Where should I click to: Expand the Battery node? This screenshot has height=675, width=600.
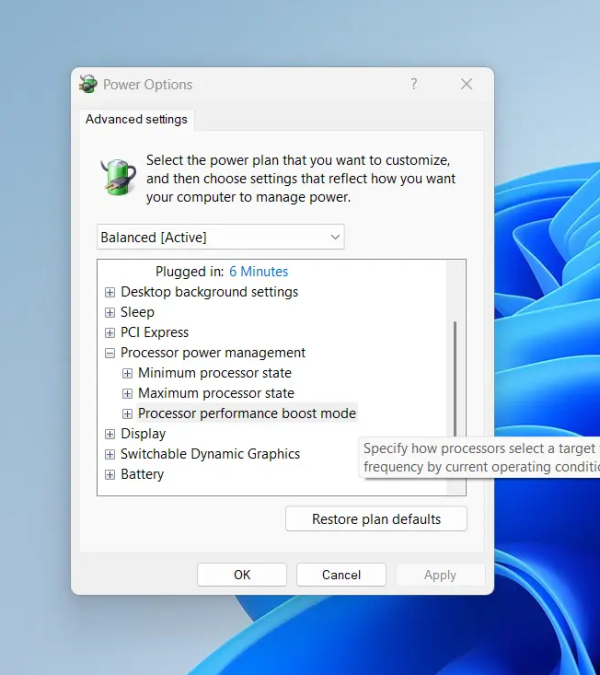coord(110,474)
